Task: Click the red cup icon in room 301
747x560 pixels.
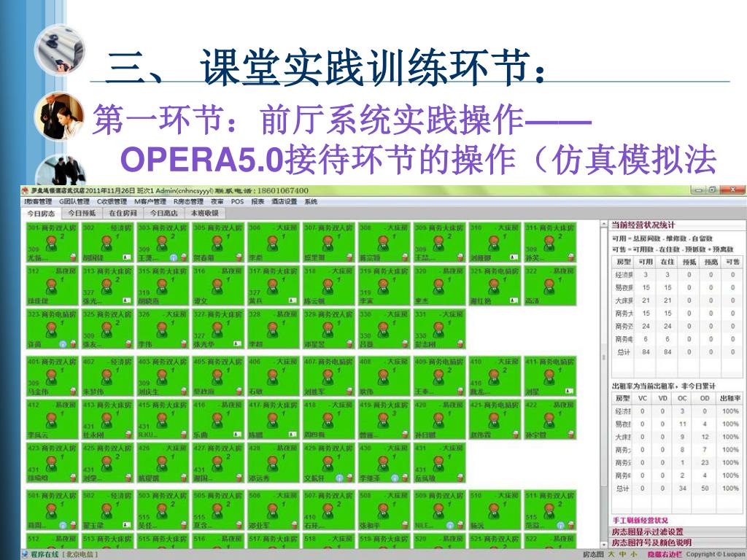Action: coord(73,257)
